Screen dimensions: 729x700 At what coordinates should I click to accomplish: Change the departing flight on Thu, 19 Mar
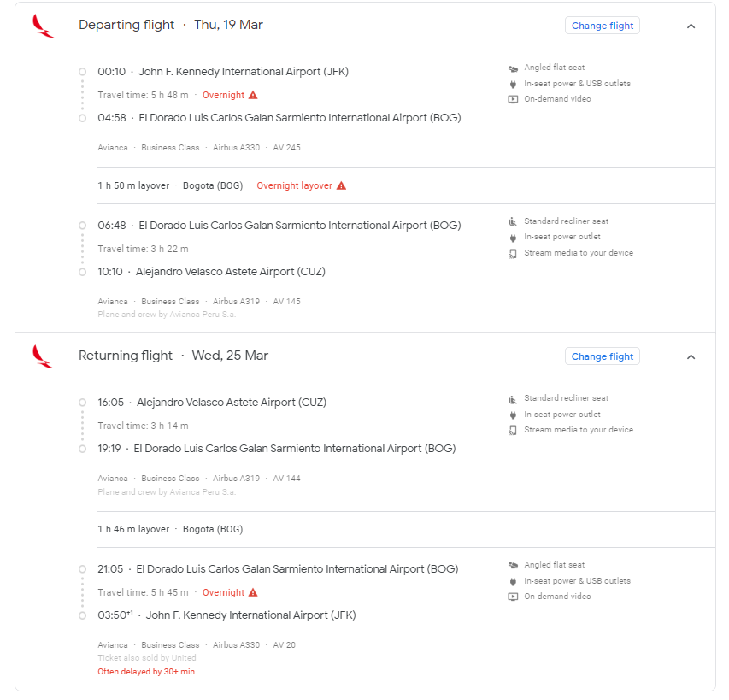coord(602,26)
